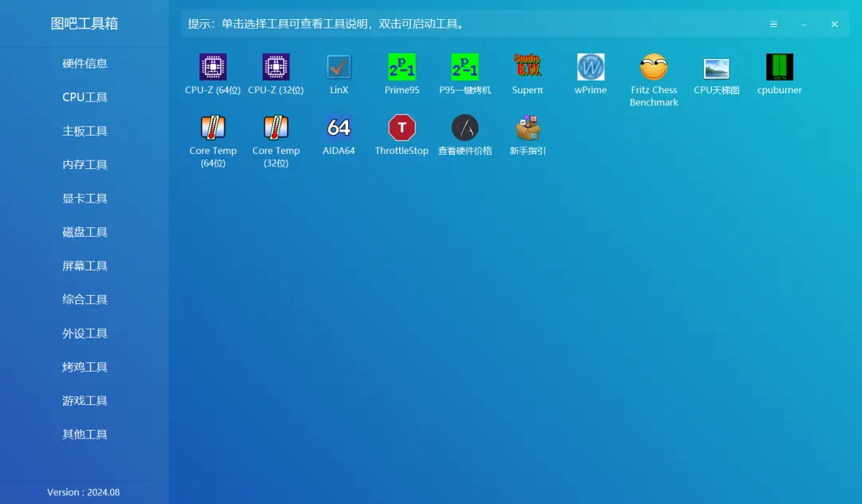Switch to 显卡工具 category
862x504 pixels.
tap(85, 199)
